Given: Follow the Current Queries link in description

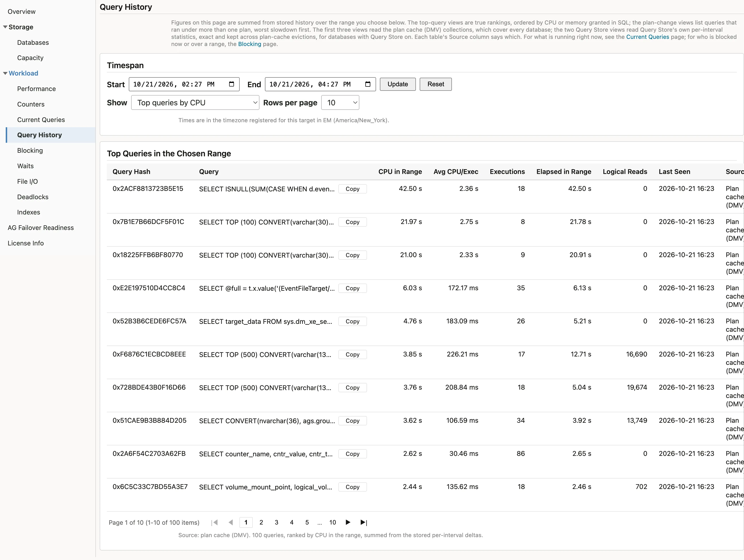Looking at the screenshot, I should click(647, 37).
